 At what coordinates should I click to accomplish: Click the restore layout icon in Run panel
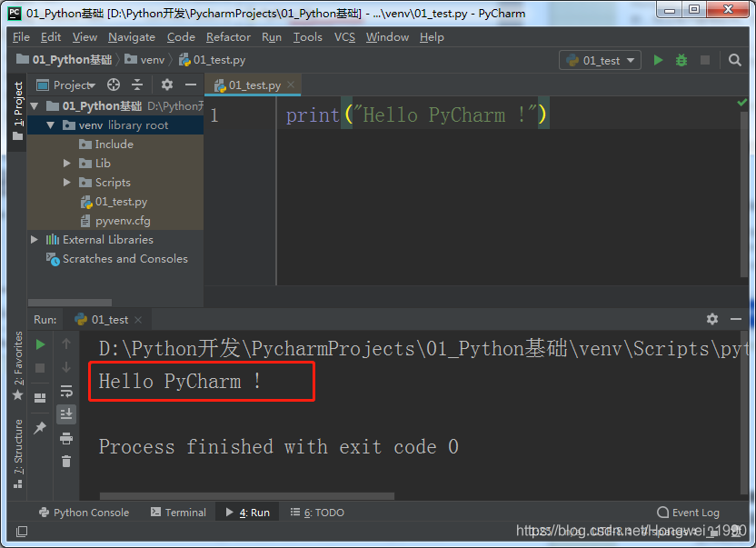[x=41, y=398]
